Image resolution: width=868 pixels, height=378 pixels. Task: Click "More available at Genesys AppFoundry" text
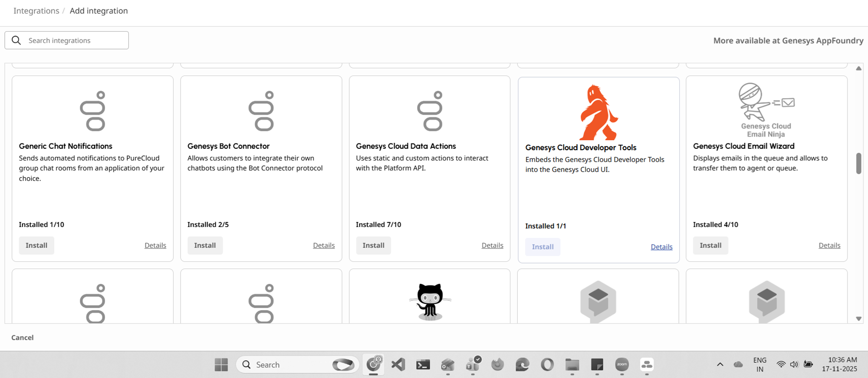pos(789,41)
